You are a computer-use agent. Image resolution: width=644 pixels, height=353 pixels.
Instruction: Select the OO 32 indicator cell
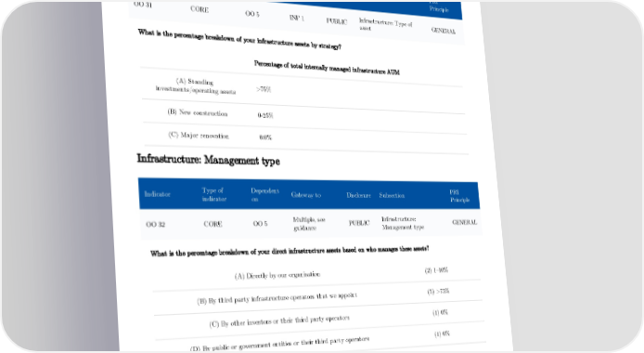pyautogui.click(x=155, y=225)
